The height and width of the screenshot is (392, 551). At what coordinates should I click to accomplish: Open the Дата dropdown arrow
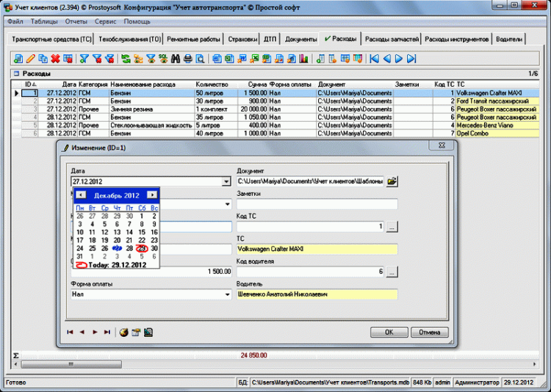coord(226,181)
